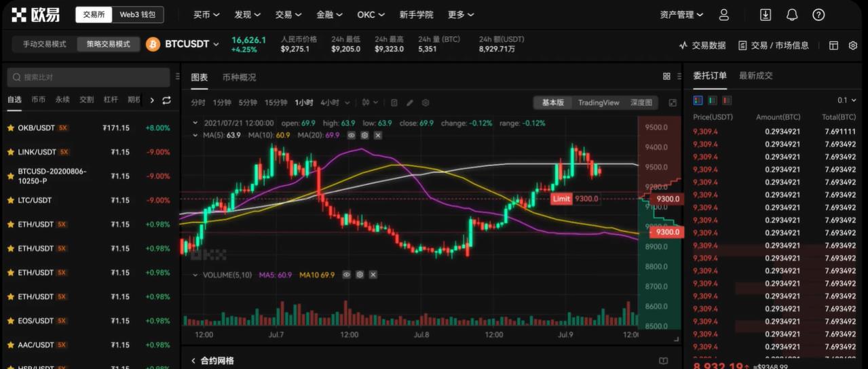
Task: Open the user profile icon
Action: 723,14
